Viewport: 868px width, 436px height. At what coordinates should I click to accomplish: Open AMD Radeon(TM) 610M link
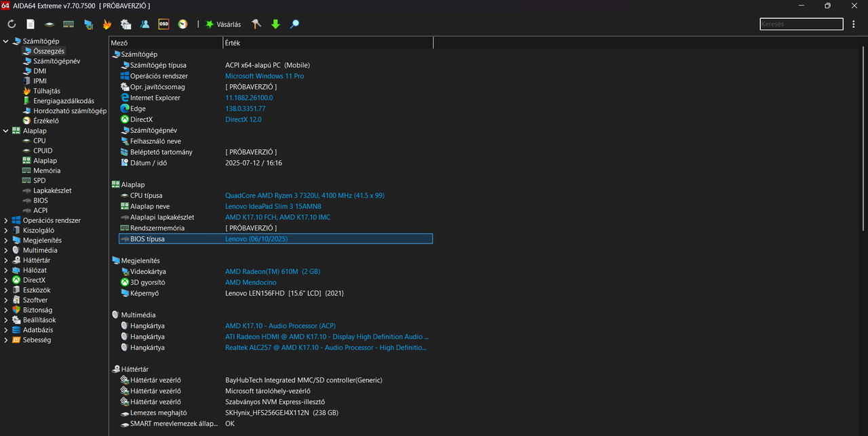pyautogui.click(x=273, y=271)
